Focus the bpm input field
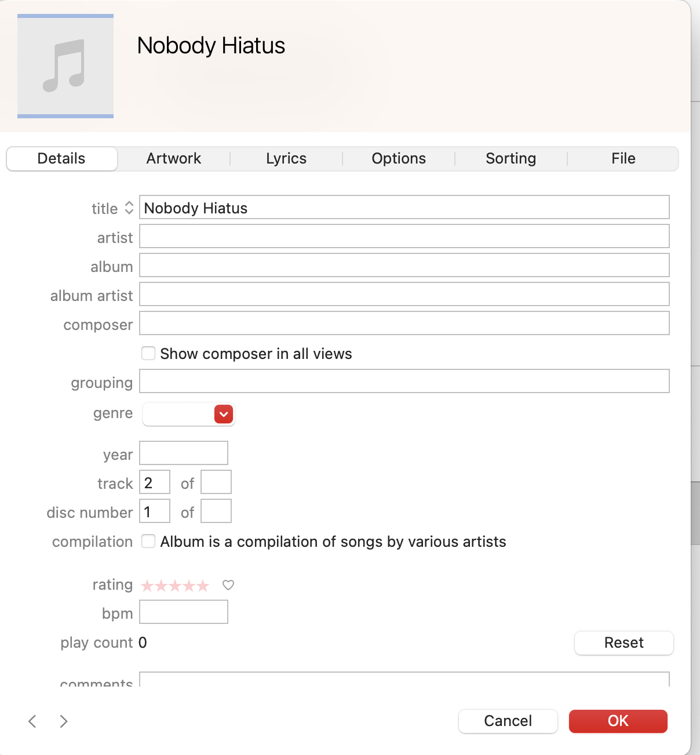The width and height of the screenshot is (700, 755). [x=183, y=612]
